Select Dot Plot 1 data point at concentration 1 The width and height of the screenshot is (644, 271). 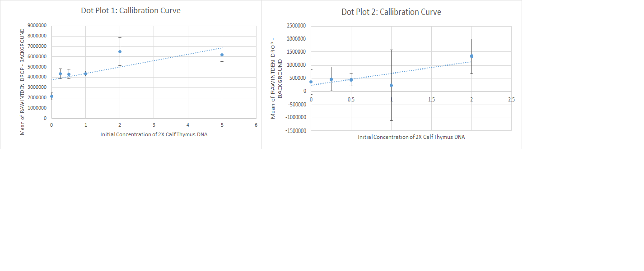click(x=86, y=73)
